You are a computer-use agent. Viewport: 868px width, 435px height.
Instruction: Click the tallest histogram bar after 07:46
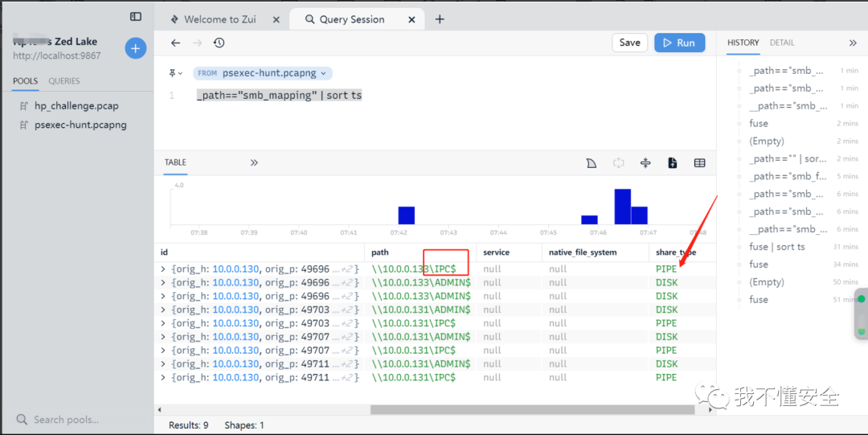pyautogui.click(x=623, y=207)
